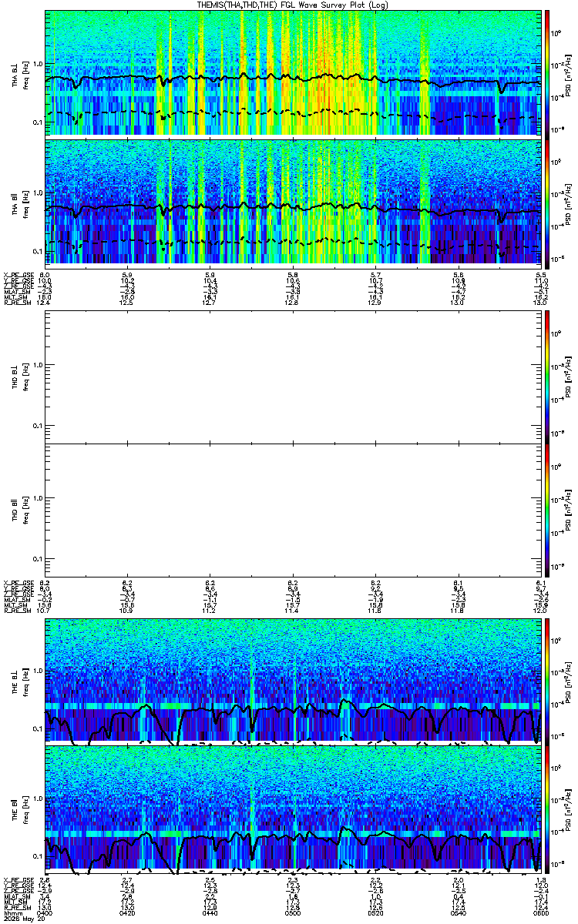578x924 pixels.
Task: Click the X_RE_GSE row label under the THD panels
Action: pyautogui.click(x=17, y=583)
